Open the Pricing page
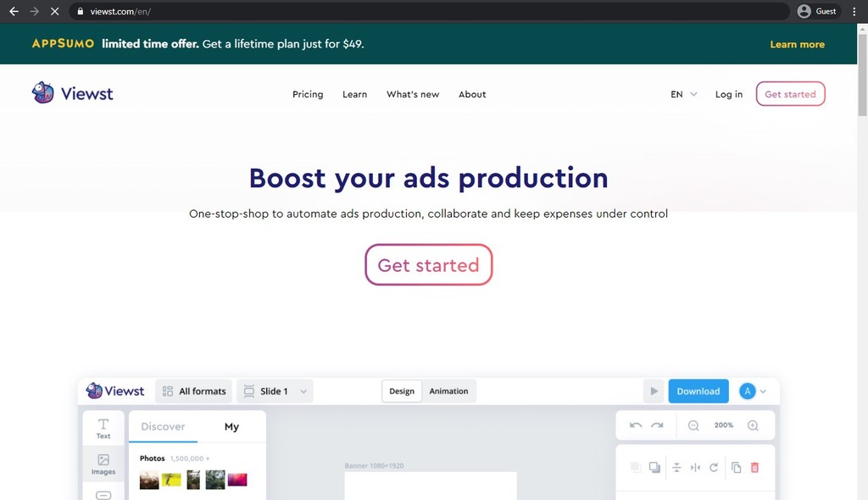 click(x=307, y=94)
